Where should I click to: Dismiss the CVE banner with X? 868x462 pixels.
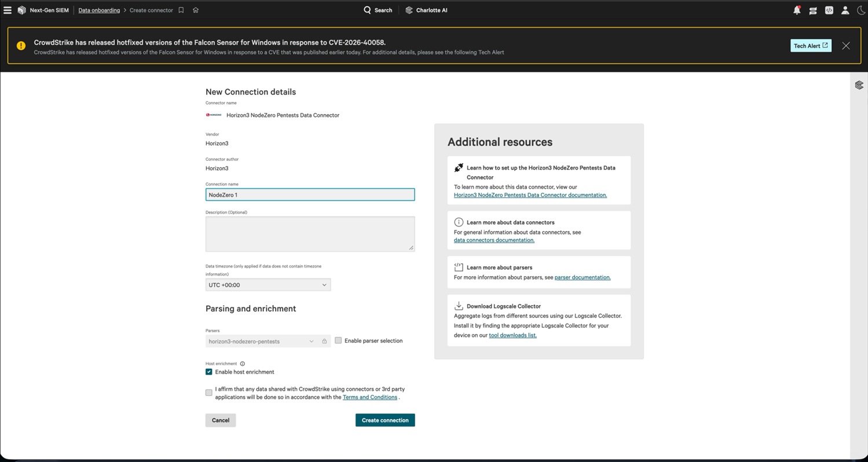pos(846,46)
